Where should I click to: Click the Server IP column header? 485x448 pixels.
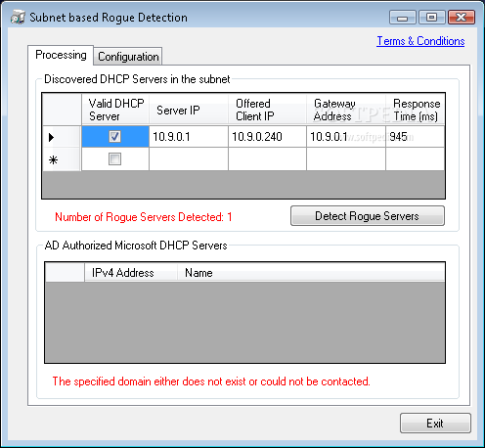[189, 110]
